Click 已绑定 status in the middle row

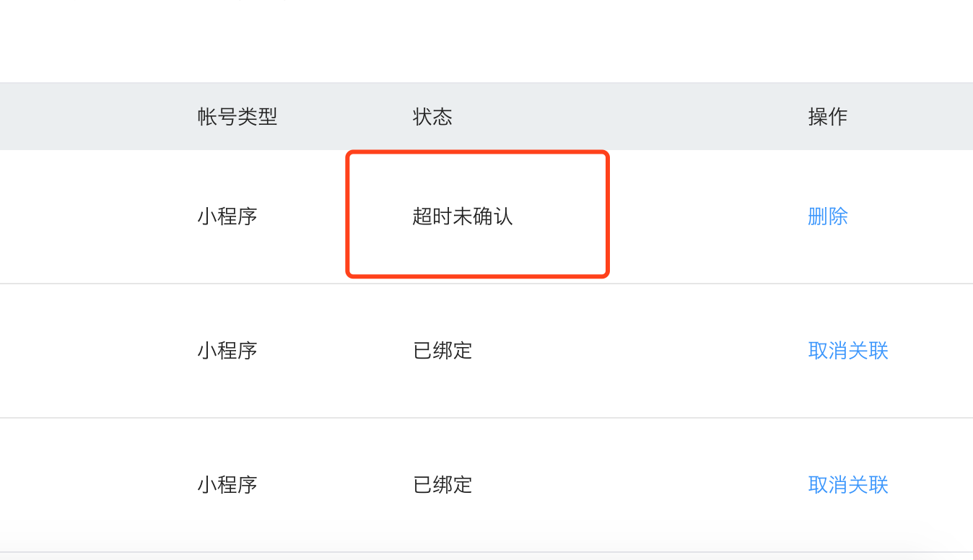click(442, 351)
